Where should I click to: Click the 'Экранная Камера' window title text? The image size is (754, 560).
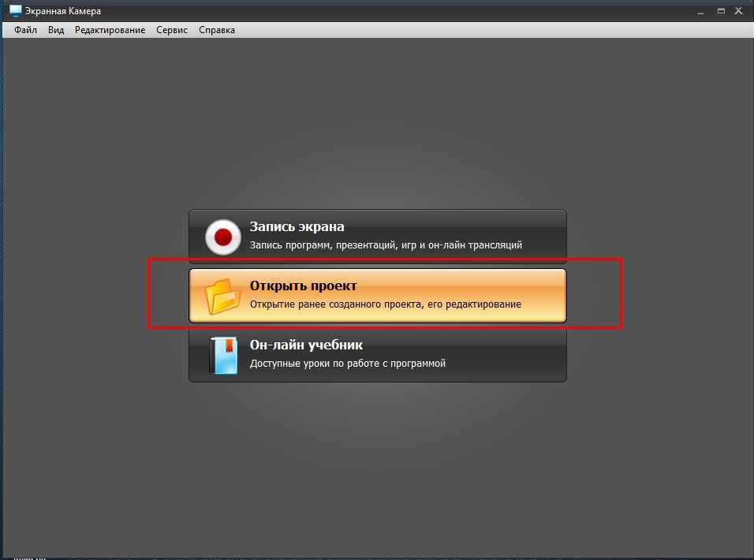pos(62,12)
